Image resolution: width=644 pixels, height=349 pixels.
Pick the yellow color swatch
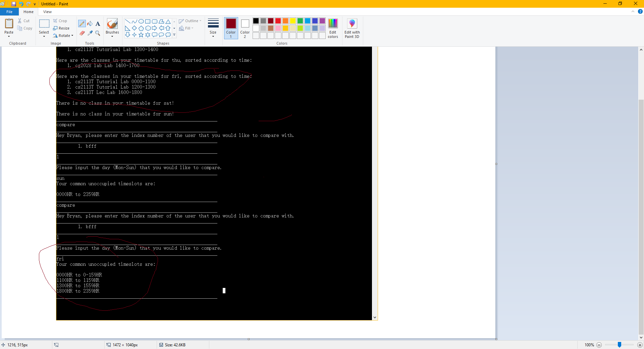pos(293,21)
